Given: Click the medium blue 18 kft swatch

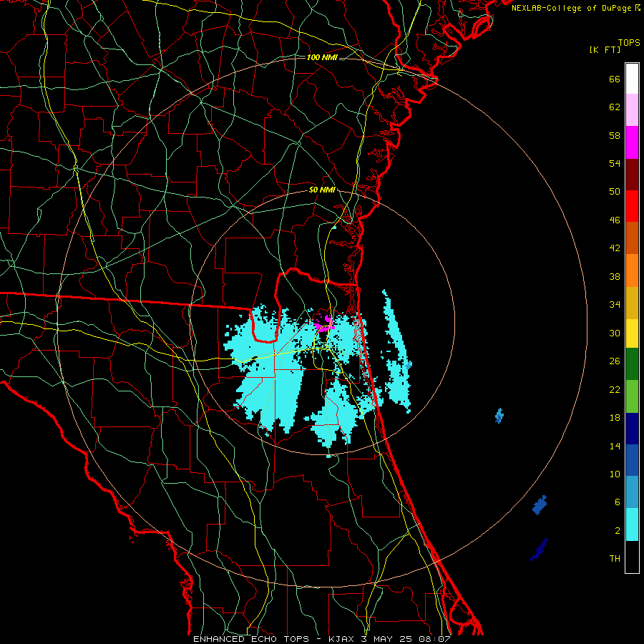Looking at the screenshot, I should (632, 460).
